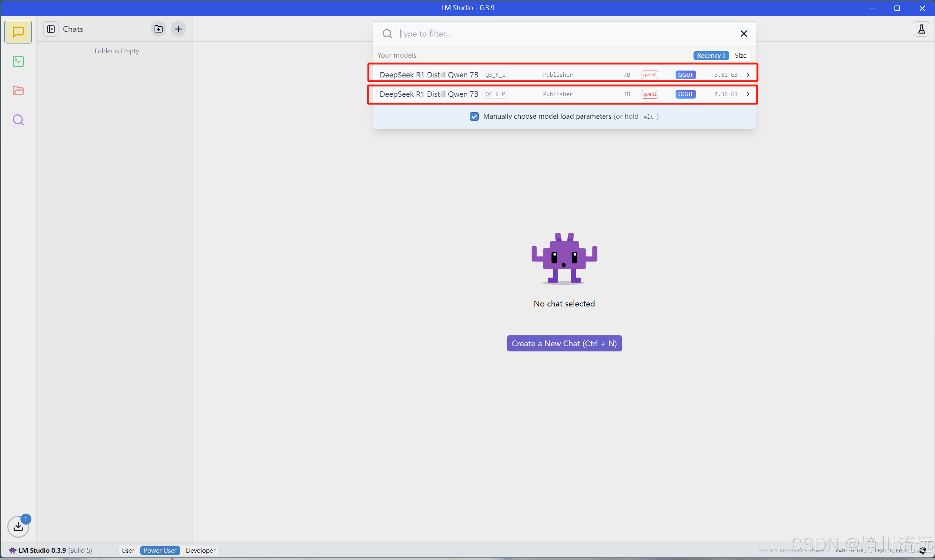Expand the Q4_K_M model row chevron
Image resolution: width=935 pixels, height=560 pixels.
748,94
